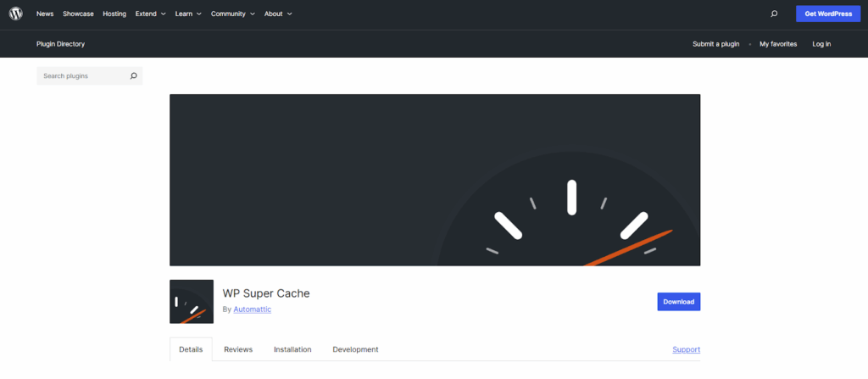The width and height of the screenshot is (868, 379).
Task: Click the WordPress logo icon
Action: point(15,14)
